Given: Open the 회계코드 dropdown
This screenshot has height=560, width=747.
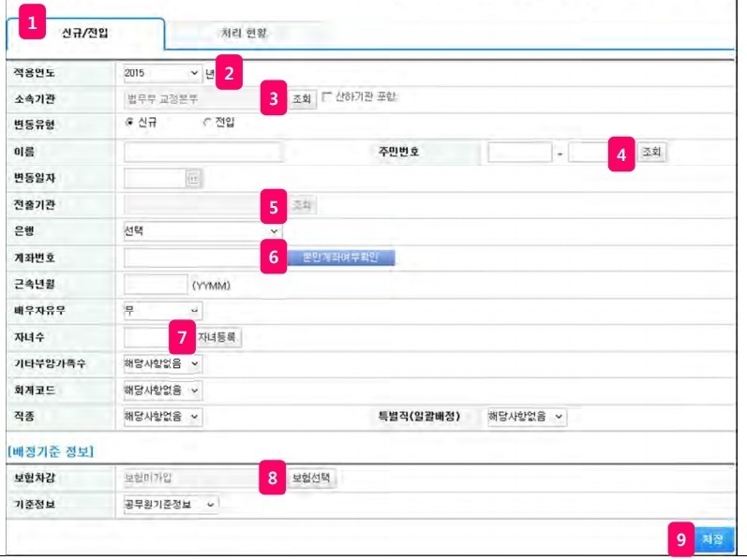Looking at the screenshot, I should [x=163, y=391].
